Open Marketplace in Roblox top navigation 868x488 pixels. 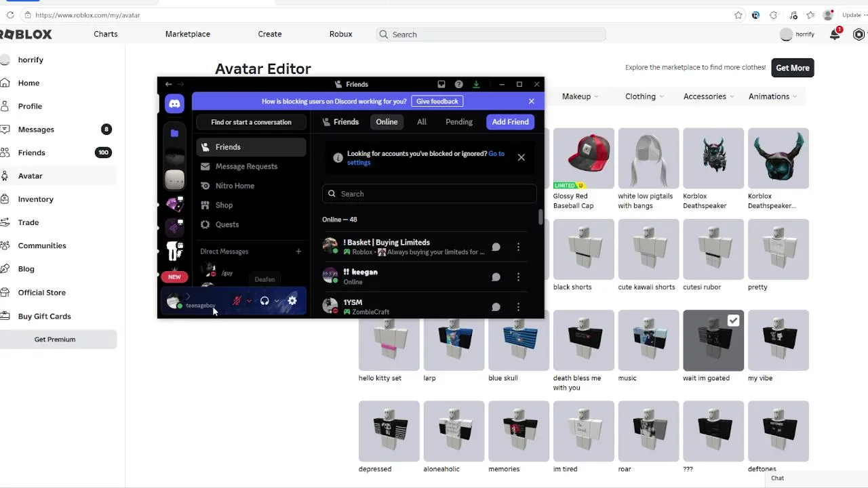click(x=188, y=34)
